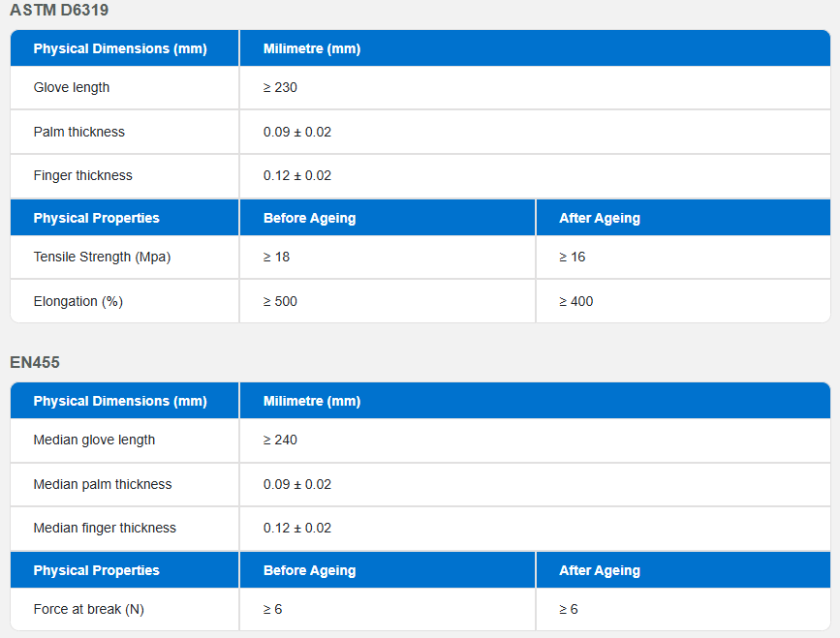
Task: Click the Finger thickness row label
Action: (82, 175)
